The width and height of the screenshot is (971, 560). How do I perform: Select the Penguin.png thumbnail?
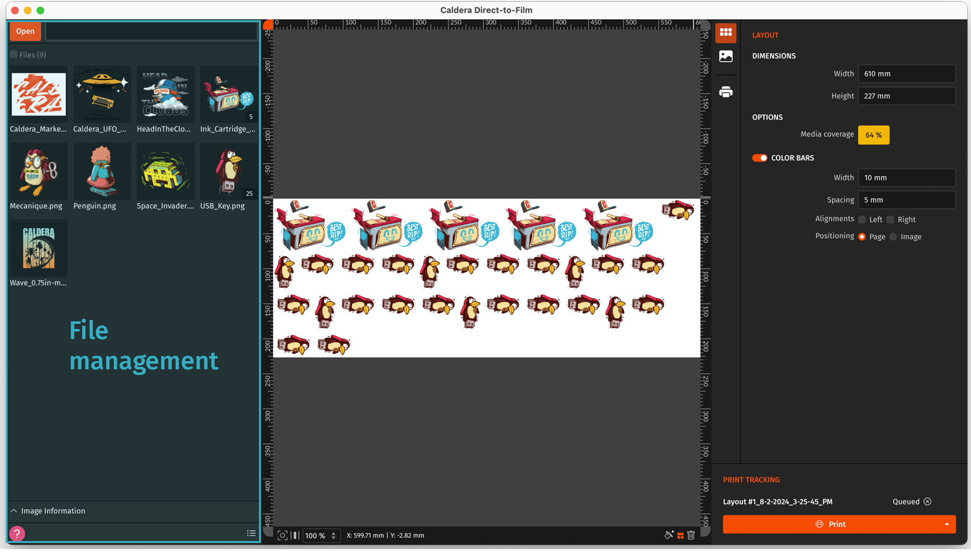point(102,170)
